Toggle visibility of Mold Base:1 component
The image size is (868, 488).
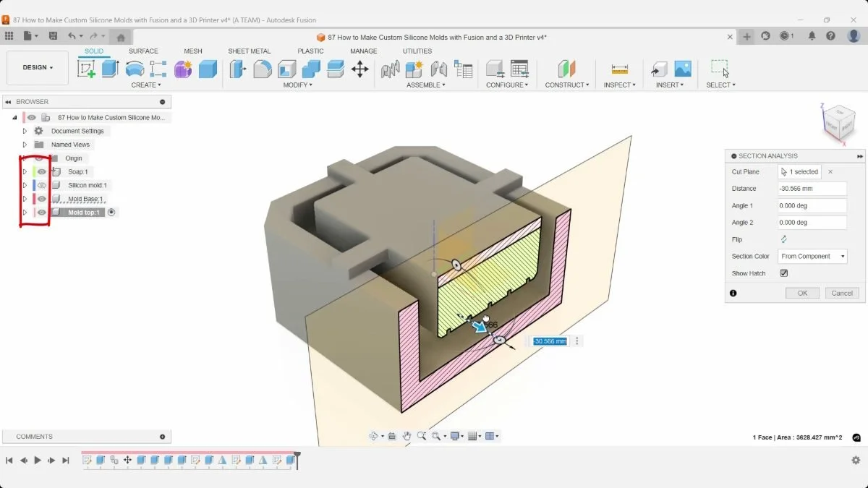pos(42,199)
